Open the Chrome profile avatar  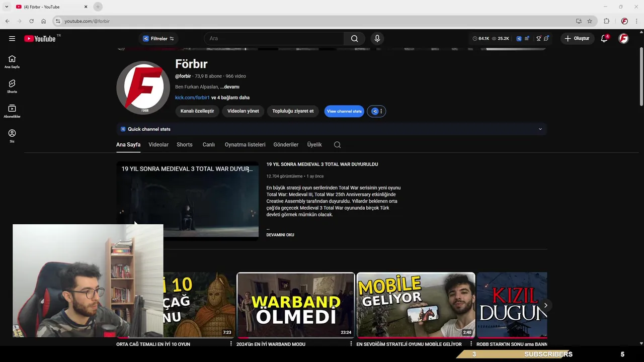624,21
